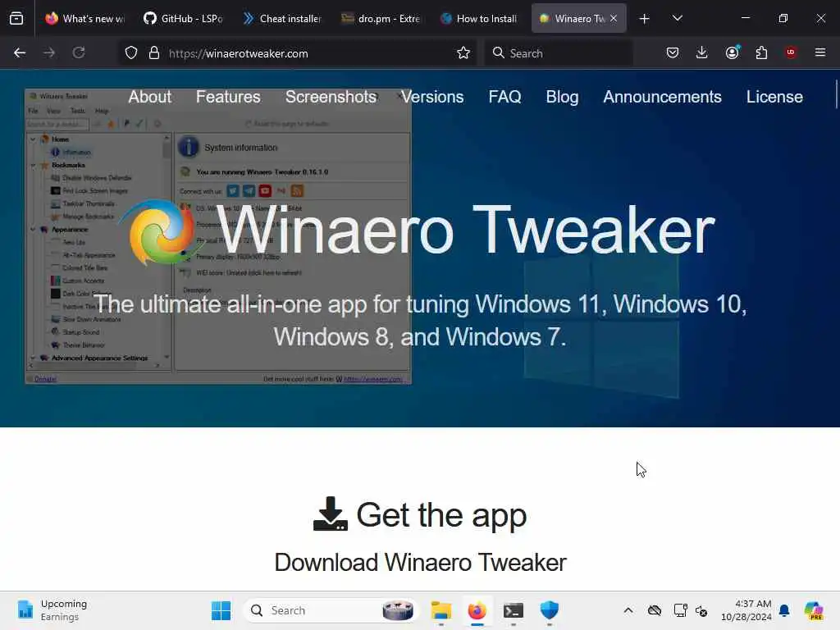Open the FAQ link
Screen dimensions: 840x630
tap(504, 97)
